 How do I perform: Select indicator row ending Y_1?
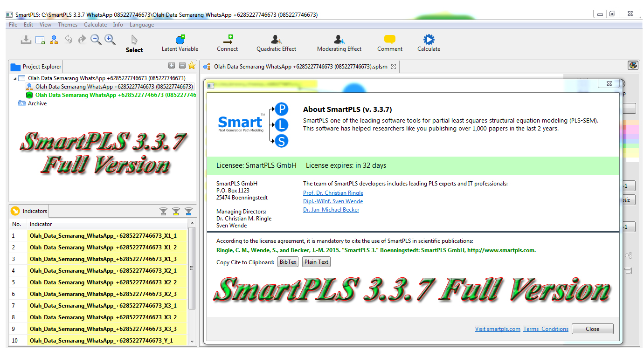tap(98, 341)
